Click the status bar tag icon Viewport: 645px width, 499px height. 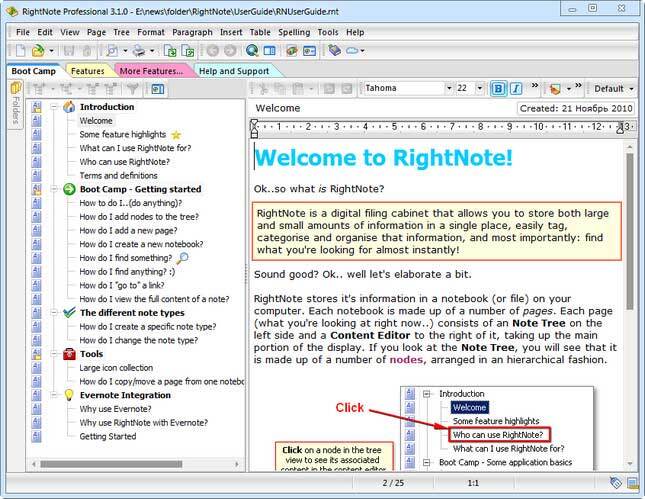(x=616, y=483)
